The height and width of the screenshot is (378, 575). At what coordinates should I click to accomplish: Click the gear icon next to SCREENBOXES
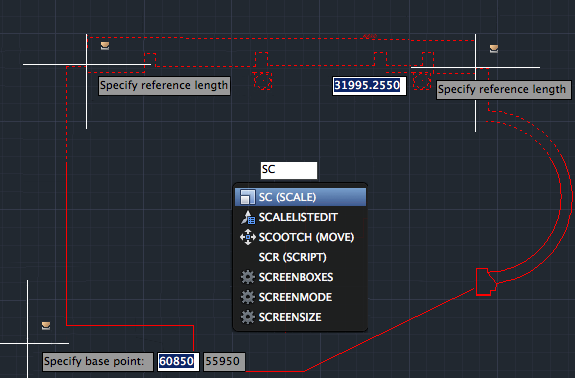pyautogui.click(x=248, y=277)
